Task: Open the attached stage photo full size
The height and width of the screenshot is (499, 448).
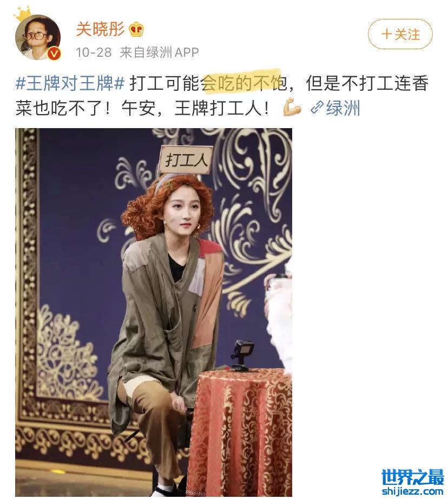Action: click(x=154, y=312)
